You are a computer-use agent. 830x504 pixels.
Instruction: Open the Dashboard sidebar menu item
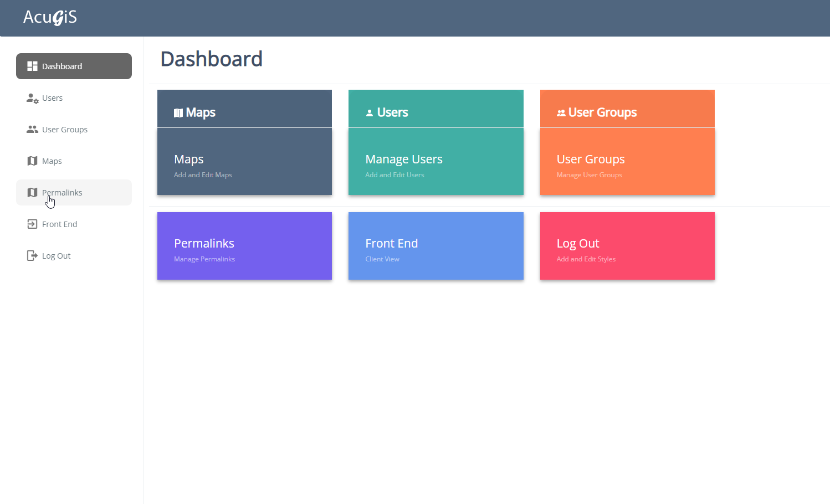[74, 66]
